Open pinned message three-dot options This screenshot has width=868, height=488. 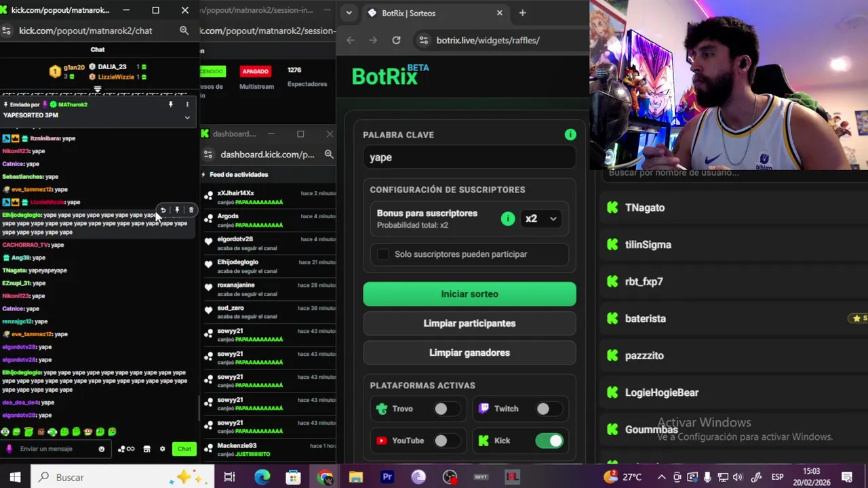[187, 104]
